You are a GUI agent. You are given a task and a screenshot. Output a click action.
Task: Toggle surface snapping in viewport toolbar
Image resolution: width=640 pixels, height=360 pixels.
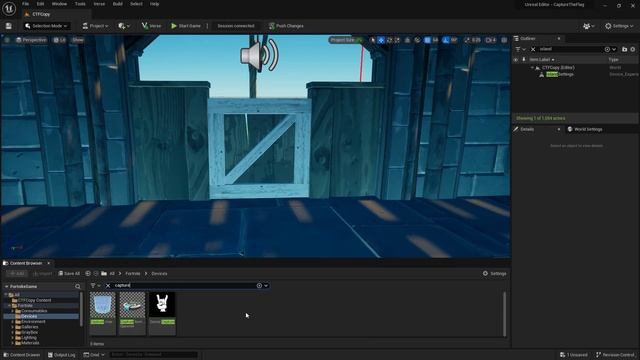pos(417,40)
